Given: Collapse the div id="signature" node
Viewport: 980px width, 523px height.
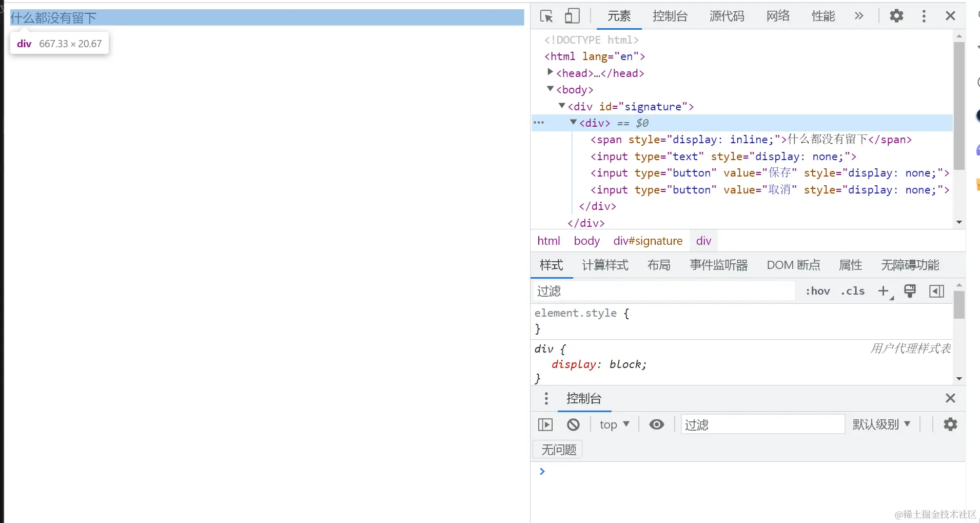Looking at the screenshot, I should pos(562,106).
